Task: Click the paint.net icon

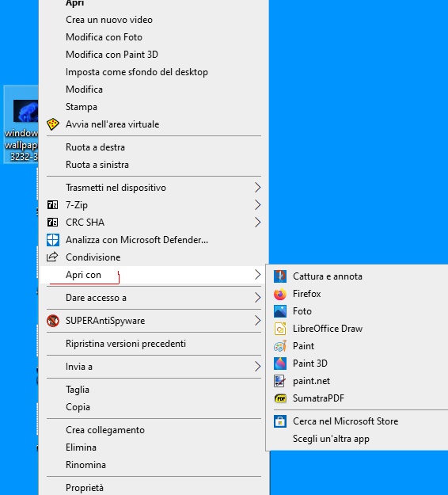Action: click(x=280, y=381)
